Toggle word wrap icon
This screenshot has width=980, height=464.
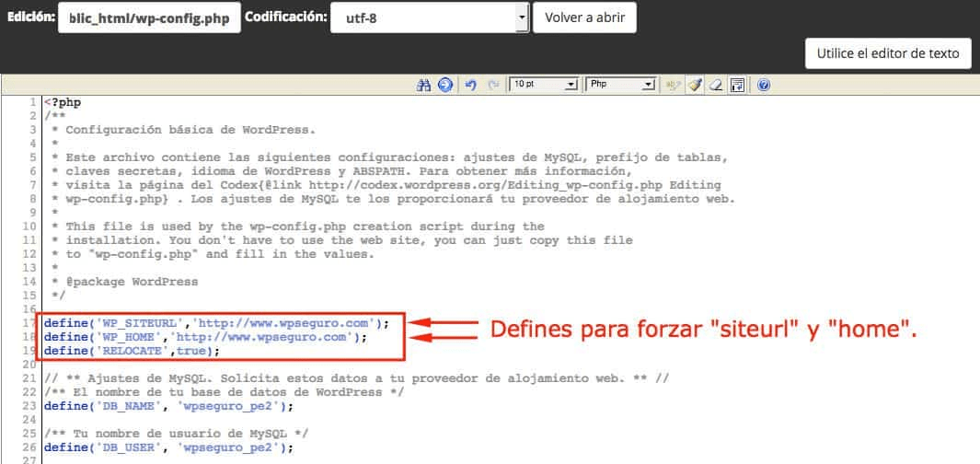pyautogui.click(x=737, y=85)
